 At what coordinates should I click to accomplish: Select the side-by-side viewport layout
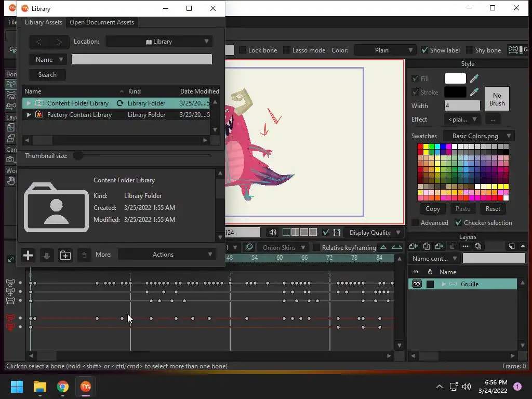click(295, 232)
